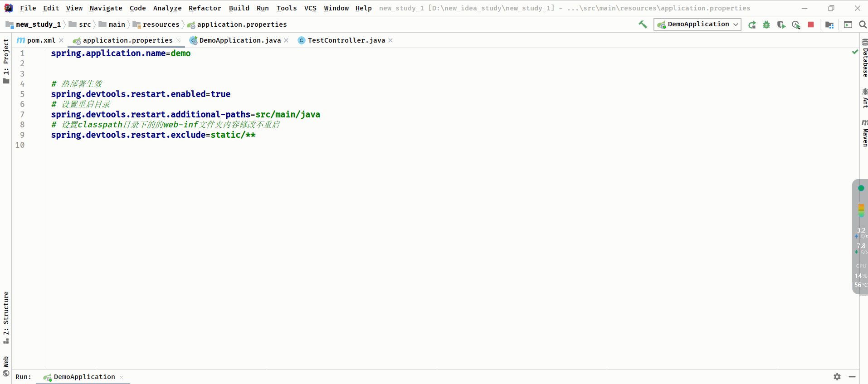Click the Build project hammer icon
The width and height of the screenshot is (868, 384).
643,24
